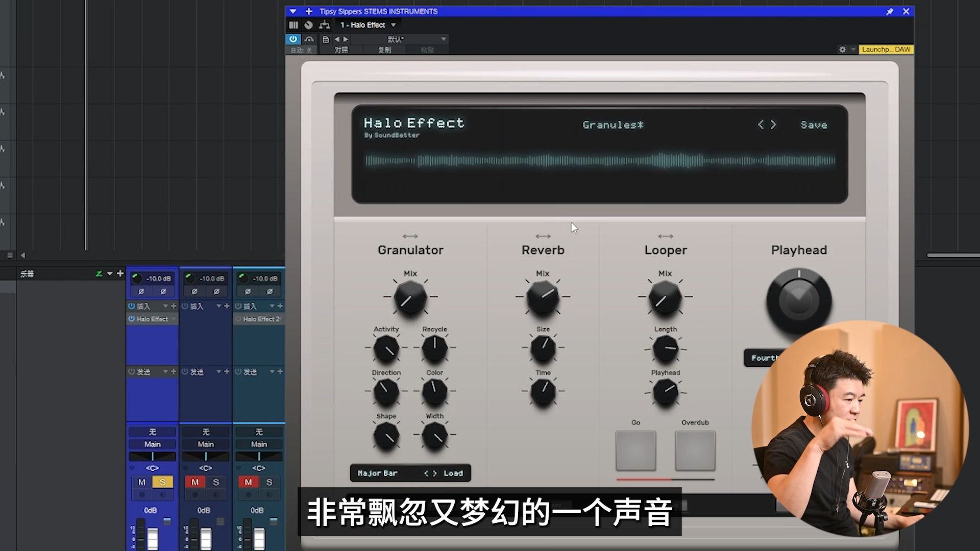This screenshot has width=980, height=551.
Task: Open the 乐器 panel dropdown arrow
Action: tap(109, 274)
